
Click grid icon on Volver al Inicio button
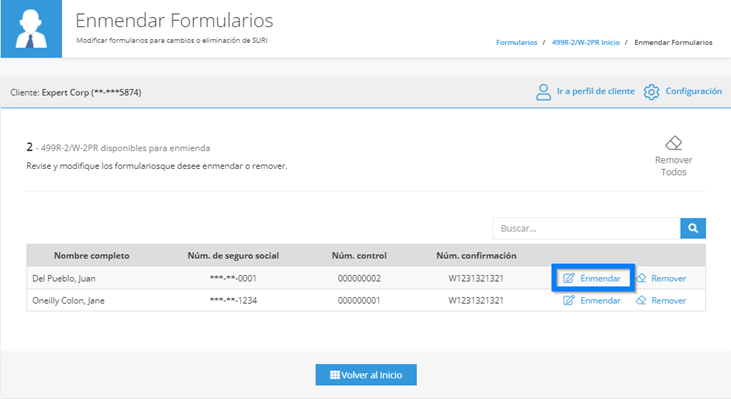(x=335, y=375)
